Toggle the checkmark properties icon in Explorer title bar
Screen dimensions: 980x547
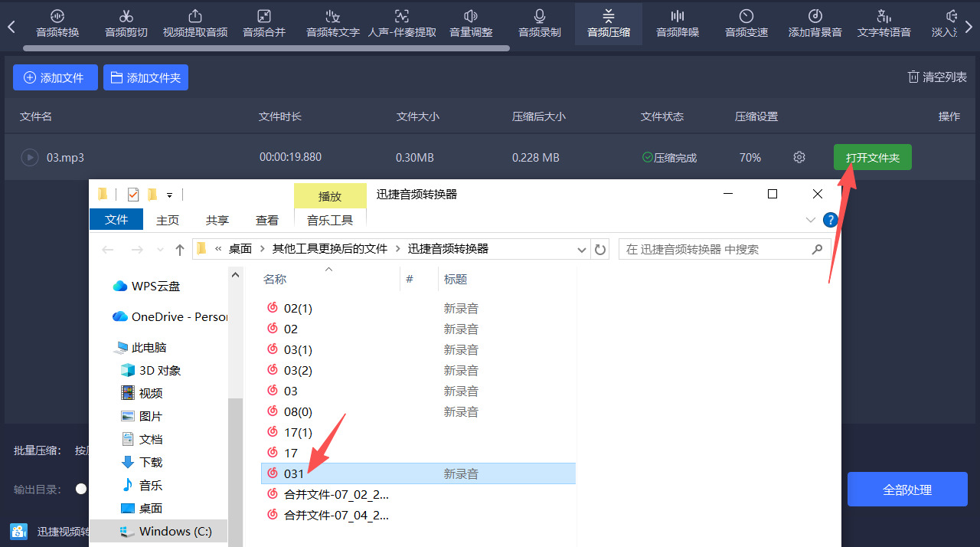pos(133,194)
